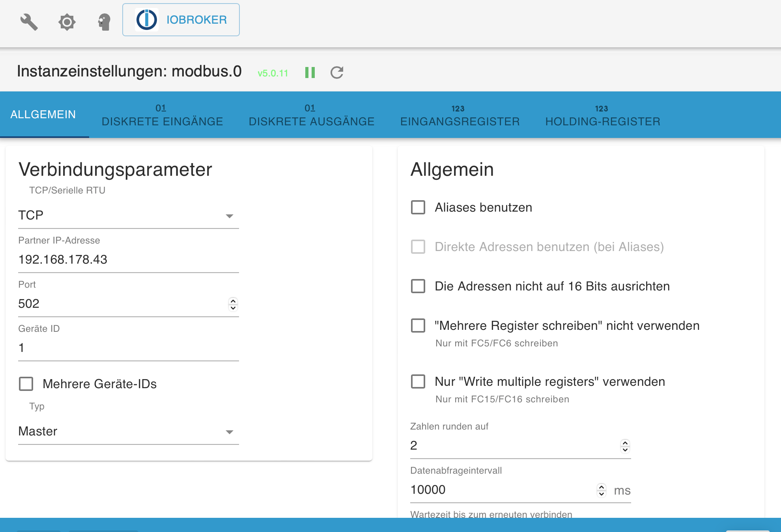Open the HOLDING-REGISTER tab
Image resolution: width=781 pixels, height=532 pixels.
point(603,115)
